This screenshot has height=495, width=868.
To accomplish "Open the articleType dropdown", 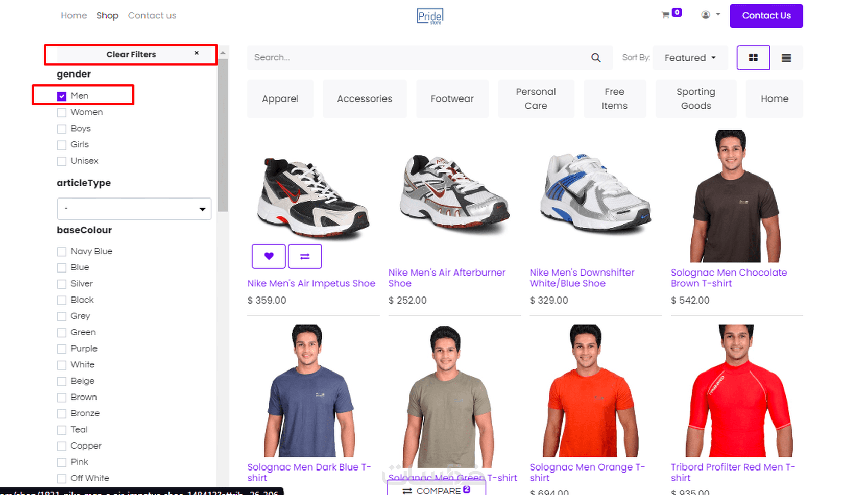I will [134, 209].
